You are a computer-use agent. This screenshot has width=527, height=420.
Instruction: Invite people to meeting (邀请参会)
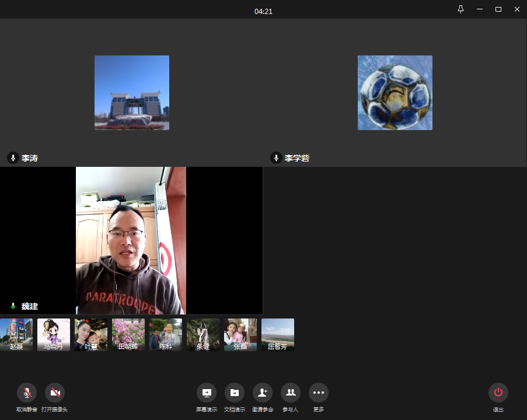coord(262,393)
